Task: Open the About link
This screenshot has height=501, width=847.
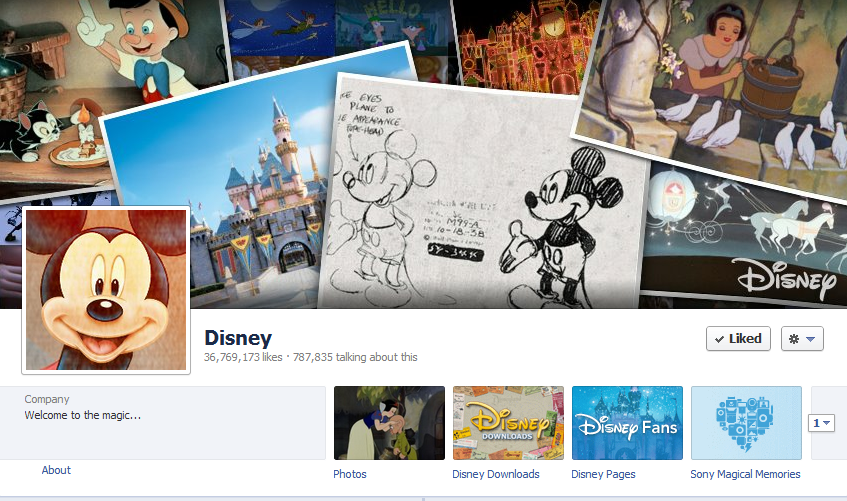Action: (x=56, y=470)
